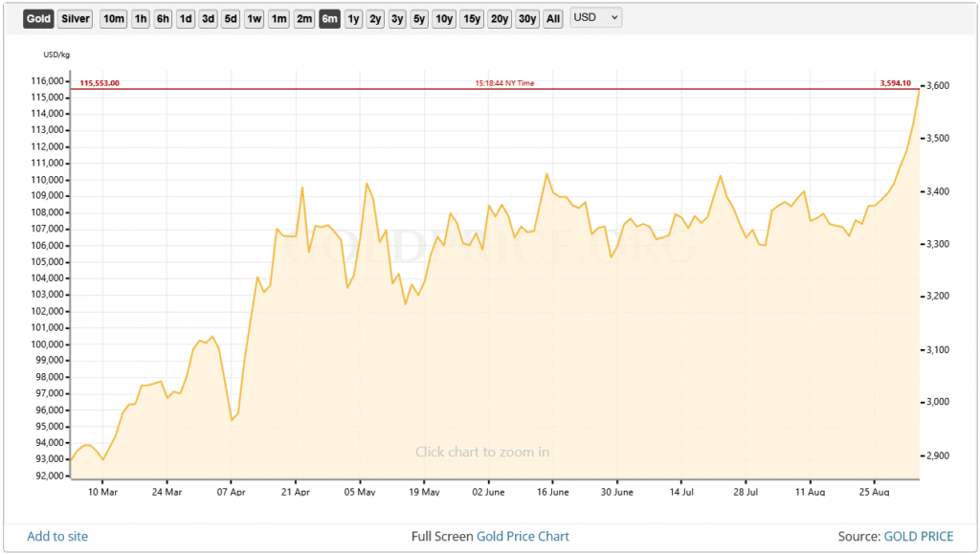Select the Gold metal toggle
The width and height of the screenshot is (980, 554).
click(x=39, y=18)
